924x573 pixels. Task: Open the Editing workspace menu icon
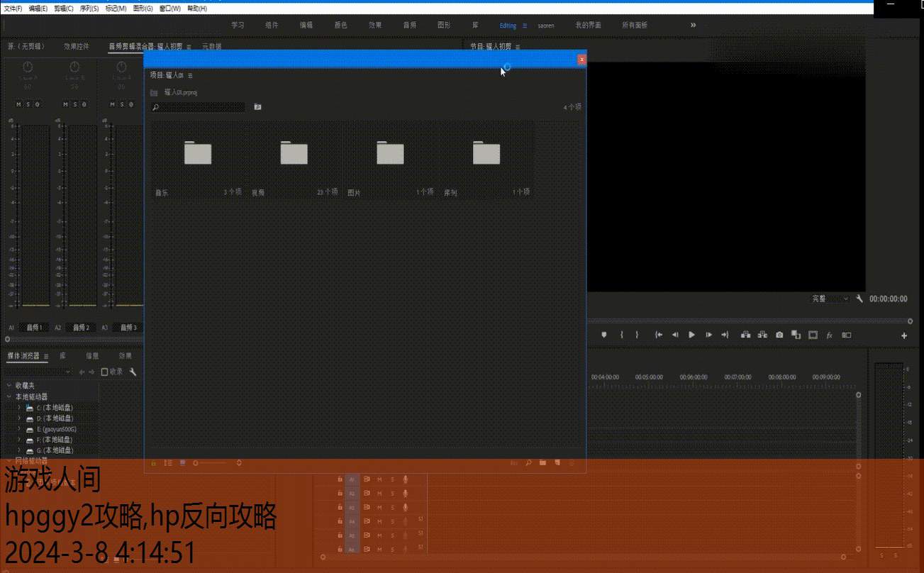coord(525,26)
